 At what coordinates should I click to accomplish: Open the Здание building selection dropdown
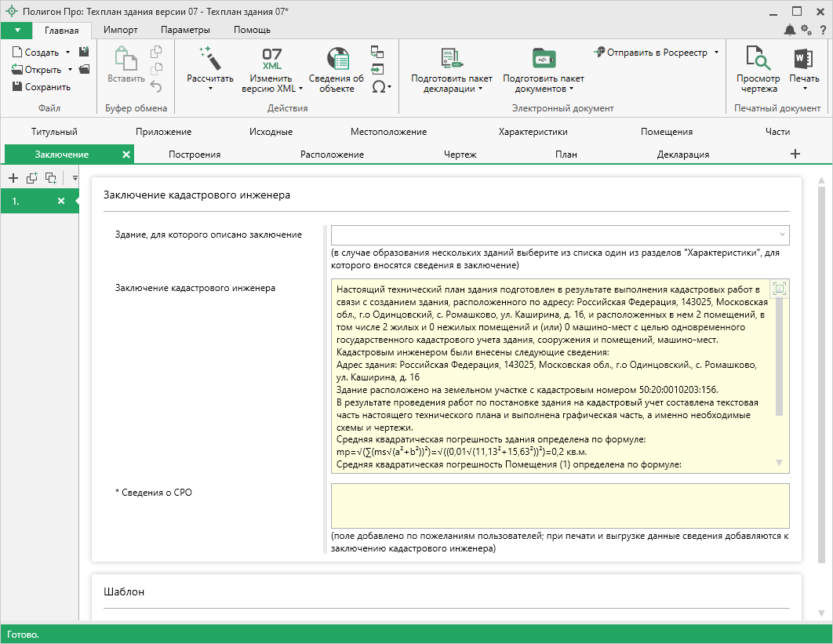pyautogui.click(x=559, y=235)
